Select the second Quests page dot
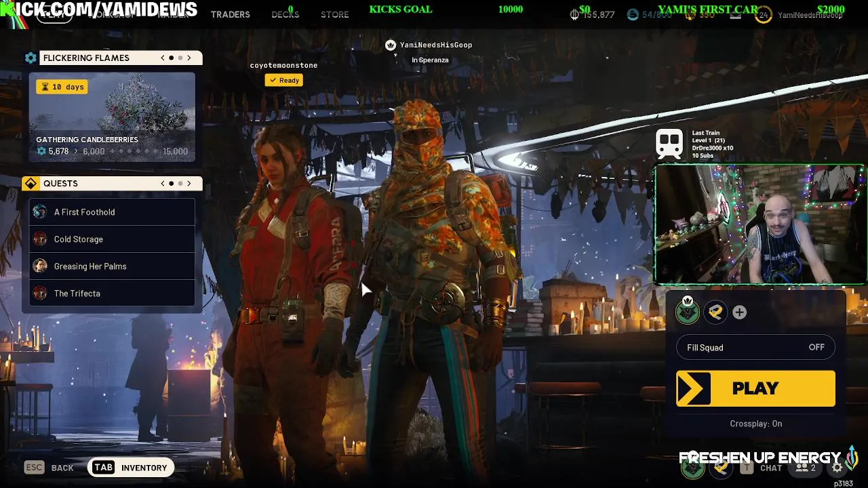Screen dimensions: 868x488 coord(180,184)
